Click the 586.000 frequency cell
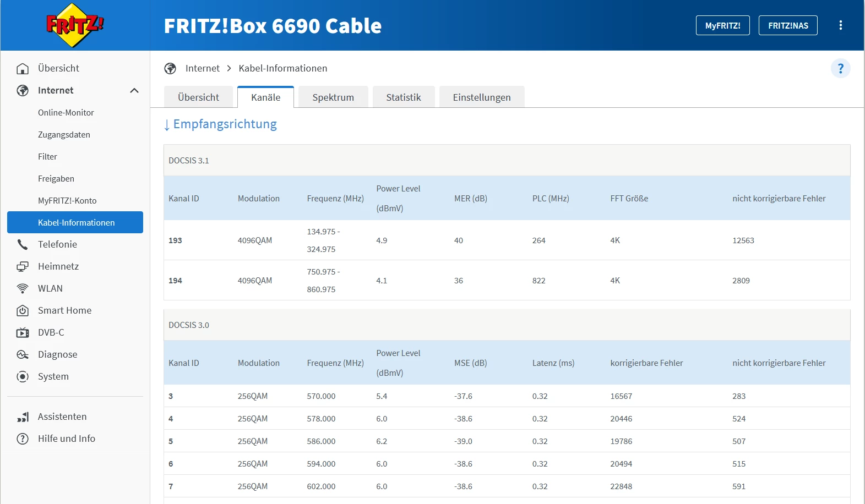 321,441
